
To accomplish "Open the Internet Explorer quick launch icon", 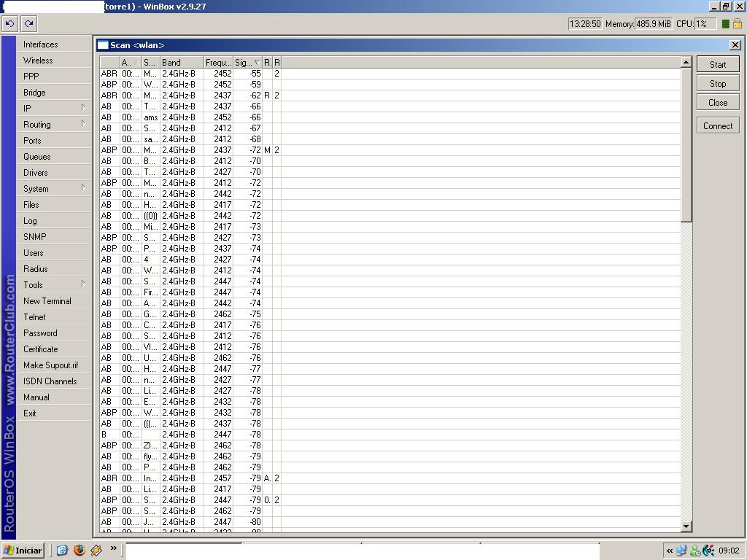I will (62, 550).
